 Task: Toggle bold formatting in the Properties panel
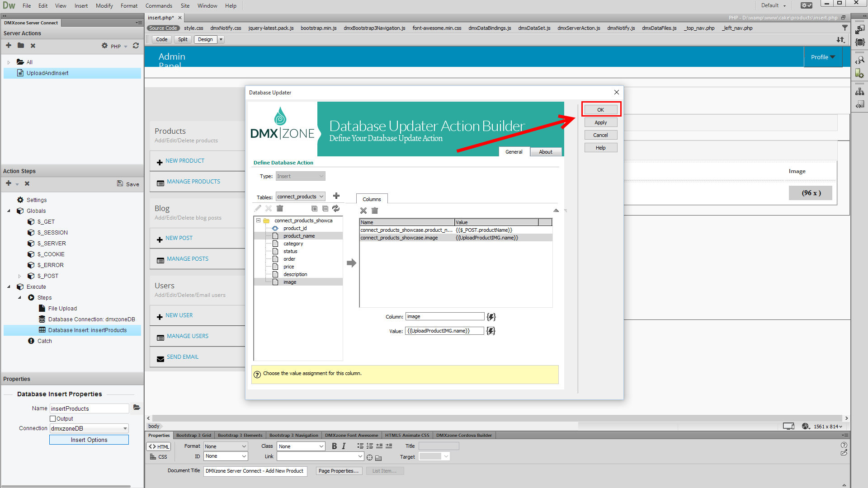[334, 446]
